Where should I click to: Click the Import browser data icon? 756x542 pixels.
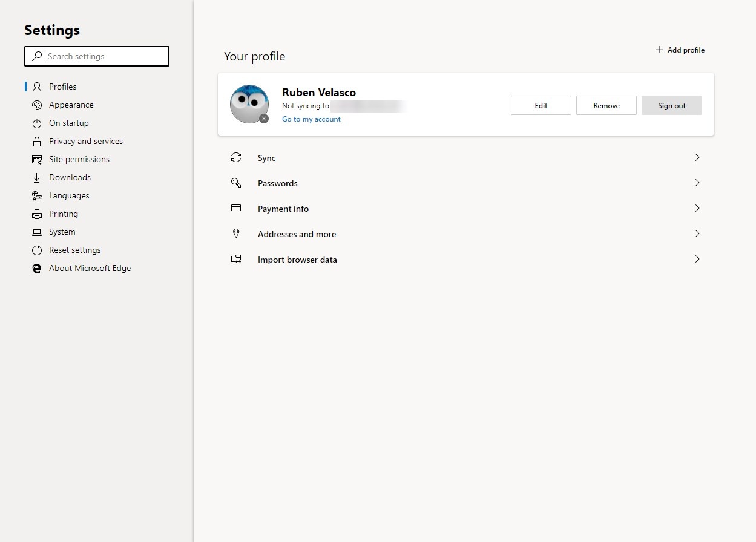[236, 259]
